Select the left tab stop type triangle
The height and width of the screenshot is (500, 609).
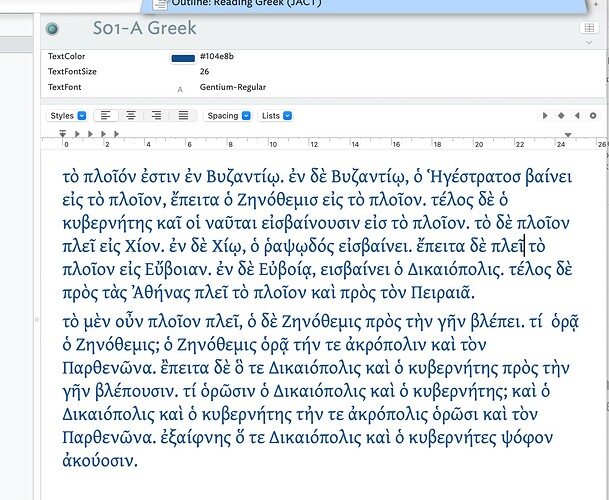[545, 116]
